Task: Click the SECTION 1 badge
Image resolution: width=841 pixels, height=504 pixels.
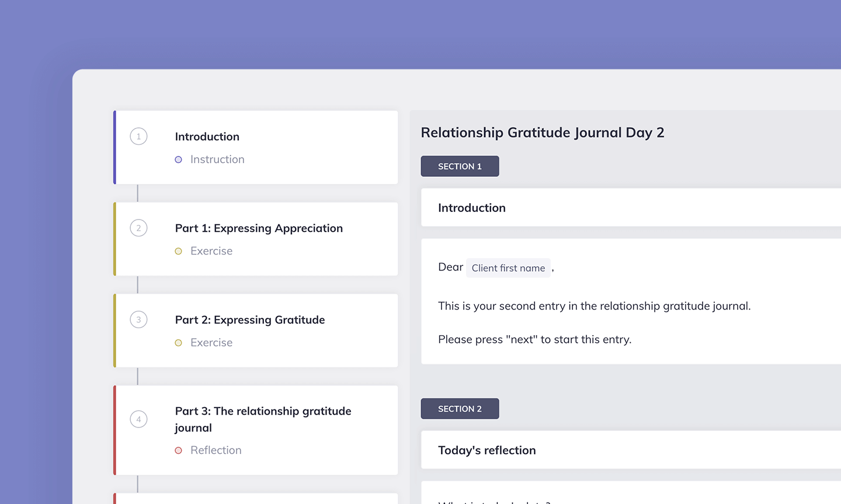Action: 460,166
